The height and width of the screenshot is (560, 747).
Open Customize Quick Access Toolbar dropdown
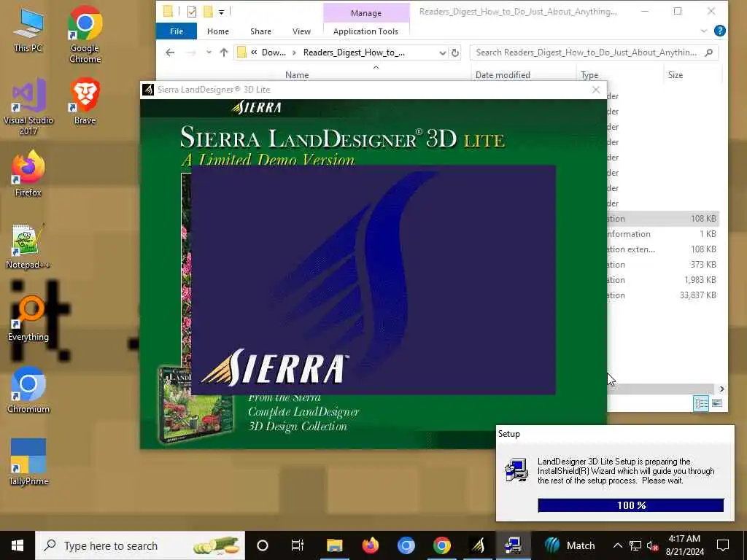click(x=221, y=12)
